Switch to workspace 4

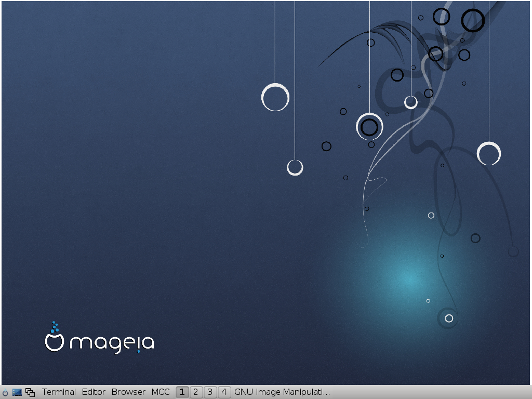point(224,392)
